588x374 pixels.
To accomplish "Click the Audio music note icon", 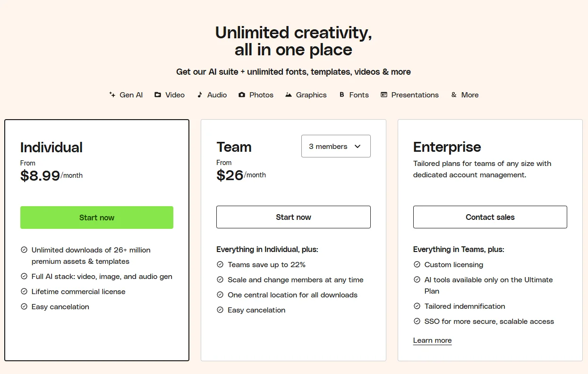I will 200,95.
